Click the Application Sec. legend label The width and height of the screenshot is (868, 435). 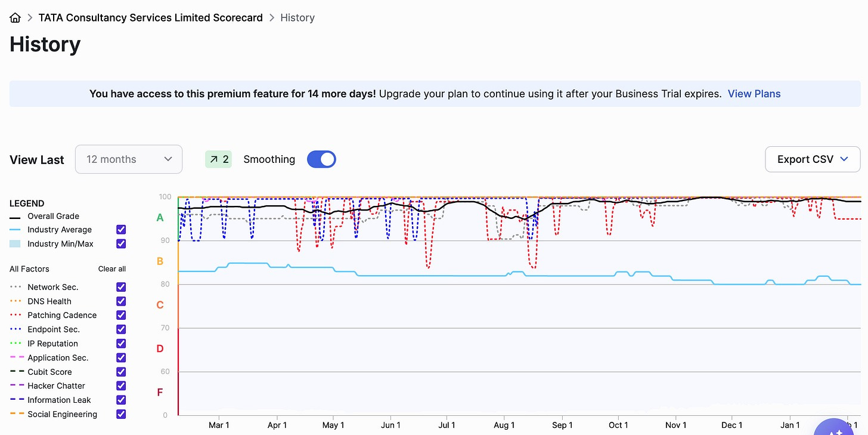(x=58, y=357)
